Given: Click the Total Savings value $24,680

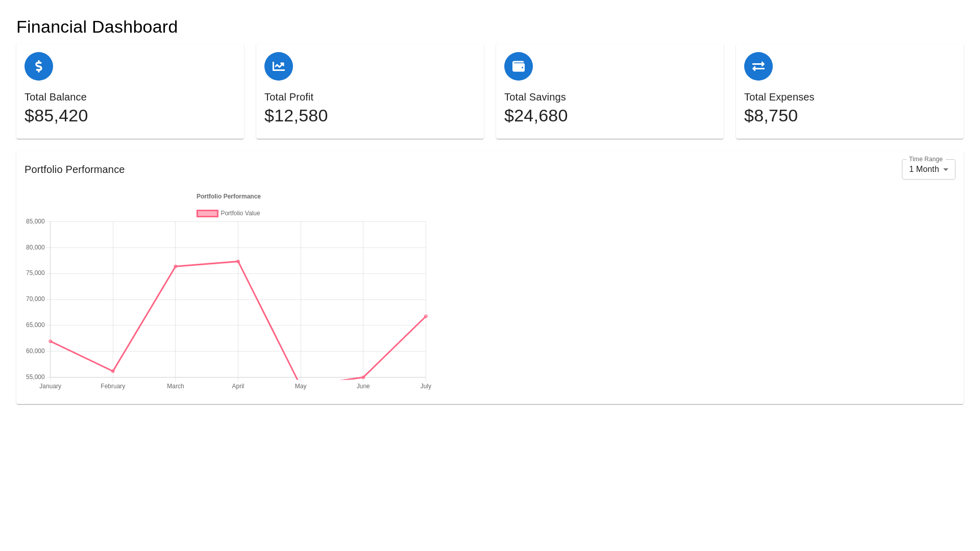Looking at the screenshot, I should tap(536, 116).
